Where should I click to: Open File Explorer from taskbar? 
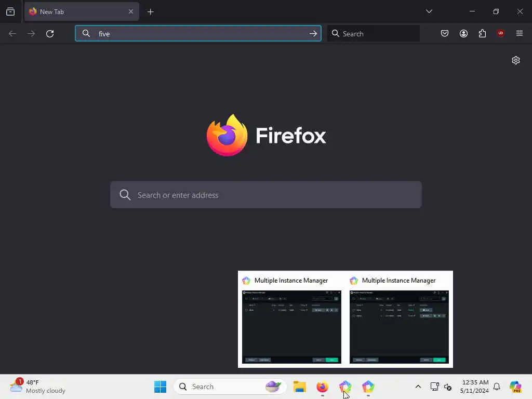300,387
